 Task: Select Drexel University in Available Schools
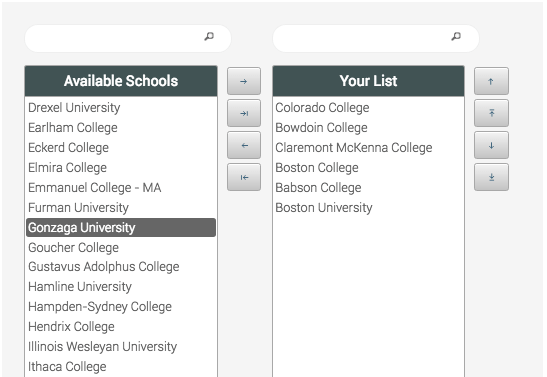click(x=121, y=107)
